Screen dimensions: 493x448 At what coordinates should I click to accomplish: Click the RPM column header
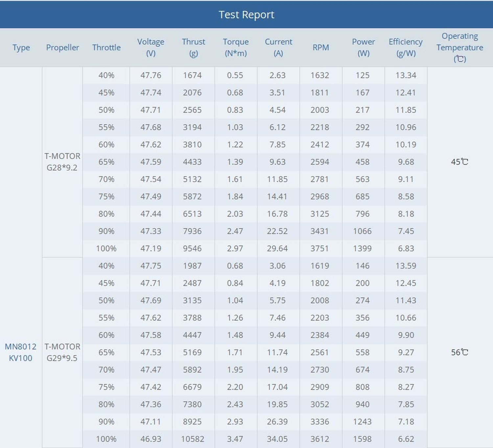point(320,47)
